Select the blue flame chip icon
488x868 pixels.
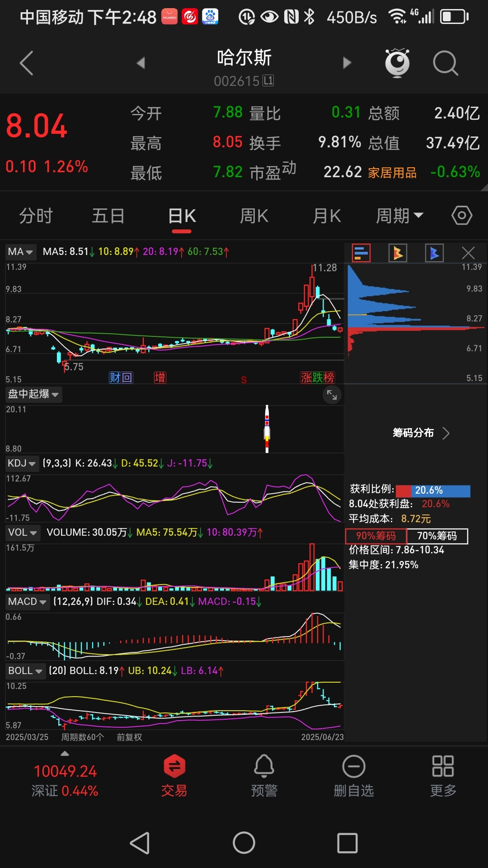(x=434, y=253)
